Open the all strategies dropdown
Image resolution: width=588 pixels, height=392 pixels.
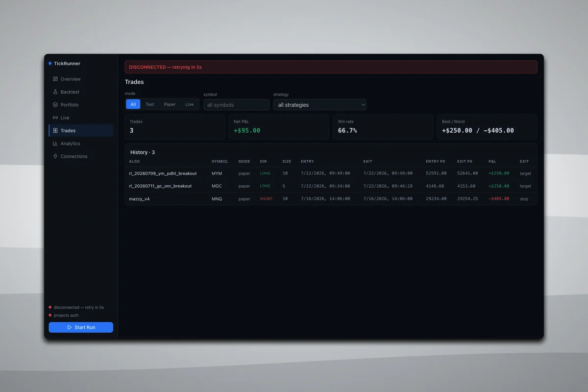click(x=319, y=105)
